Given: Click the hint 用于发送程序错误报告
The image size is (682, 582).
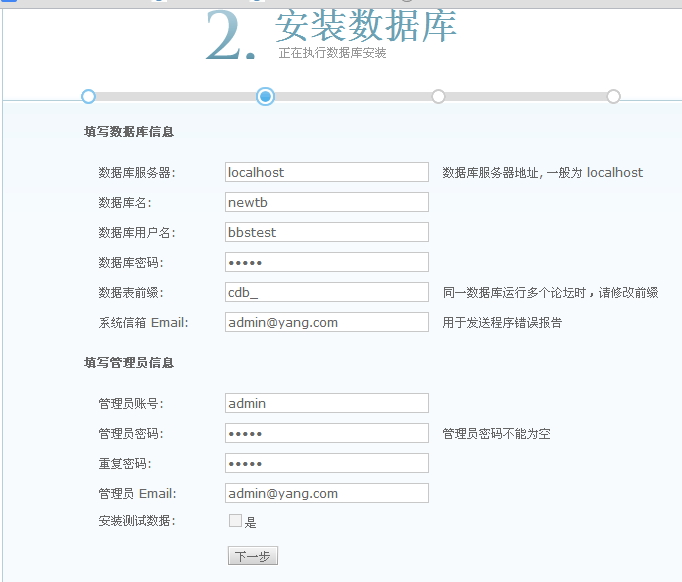Looking at the screenshot, I should coord(502,323).
